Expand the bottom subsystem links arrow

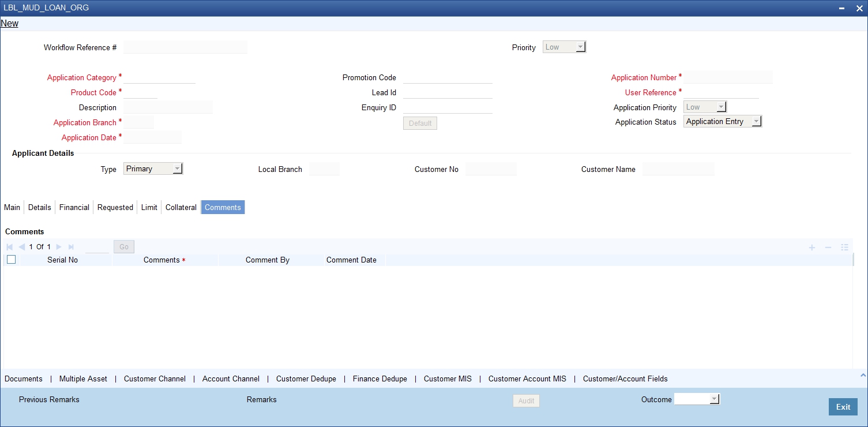[863, 375]
